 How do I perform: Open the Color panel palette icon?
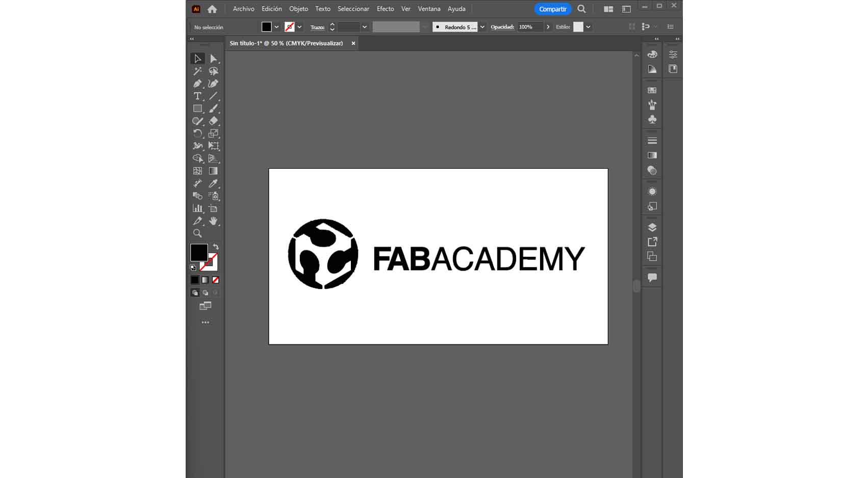point(652,55)
